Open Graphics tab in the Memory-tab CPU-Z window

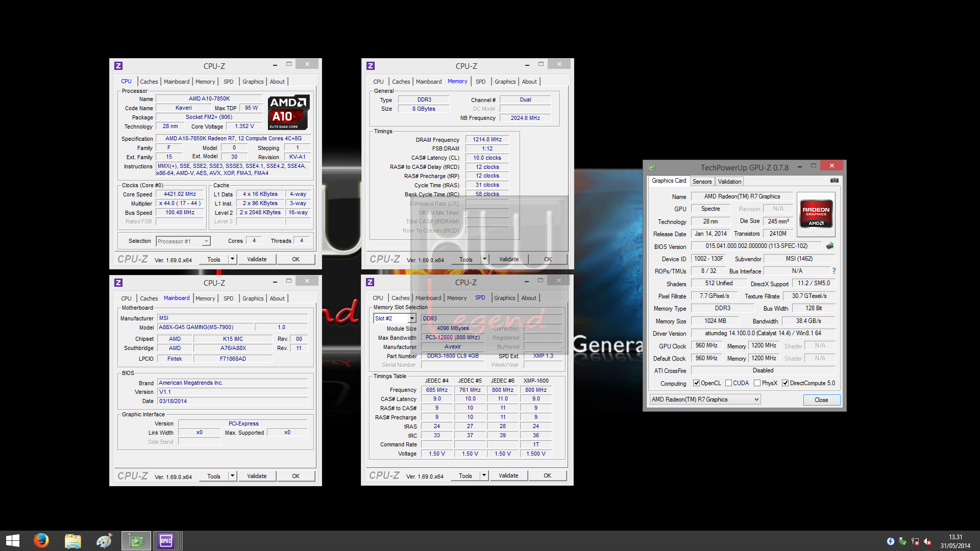505,82
